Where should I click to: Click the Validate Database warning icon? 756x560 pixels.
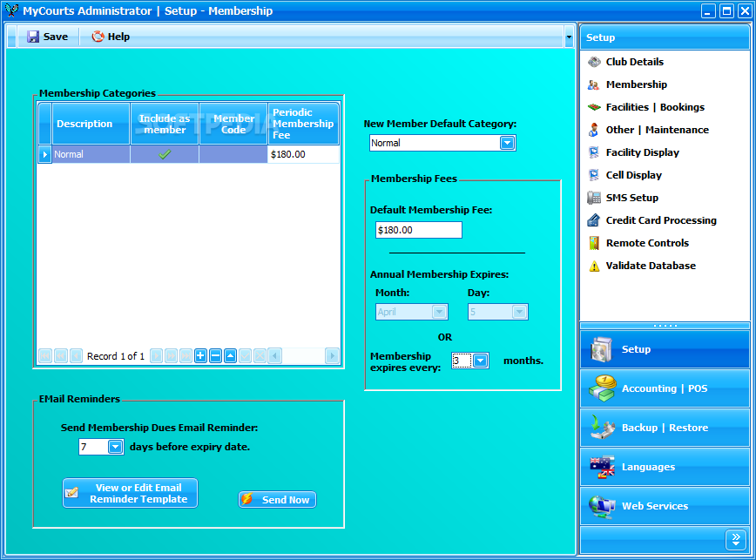pyautogui.click(x=594, y=266)
